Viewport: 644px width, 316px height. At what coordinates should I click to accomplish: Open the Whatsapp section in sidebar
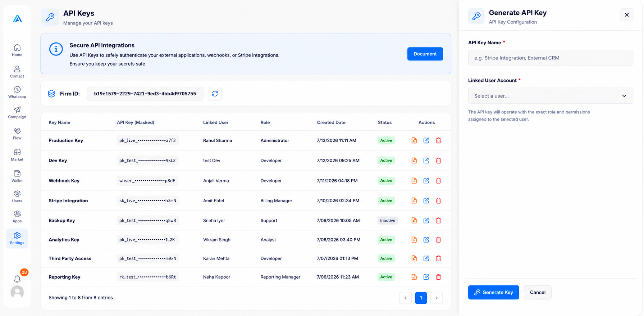click(17, 92)
